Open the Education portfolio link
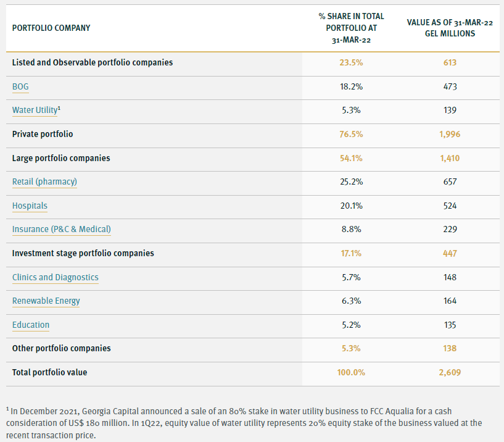 (31, 325)
